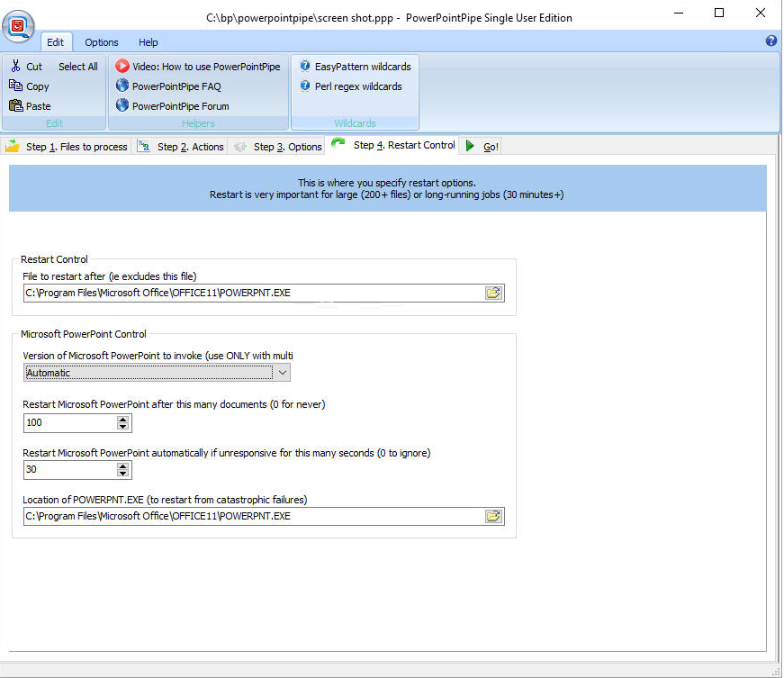
Task: Decrease restart-after-documents value with down arrow
Action: 122,426
